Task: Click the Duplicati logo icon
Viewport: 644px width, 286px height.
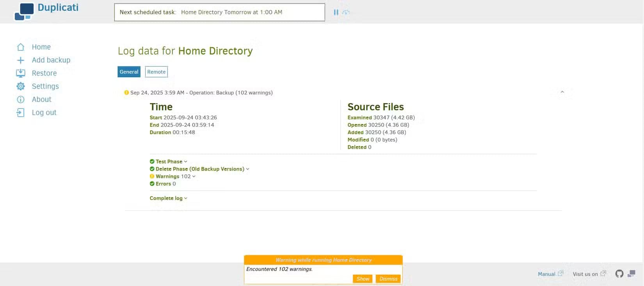Action: point(24,11)
